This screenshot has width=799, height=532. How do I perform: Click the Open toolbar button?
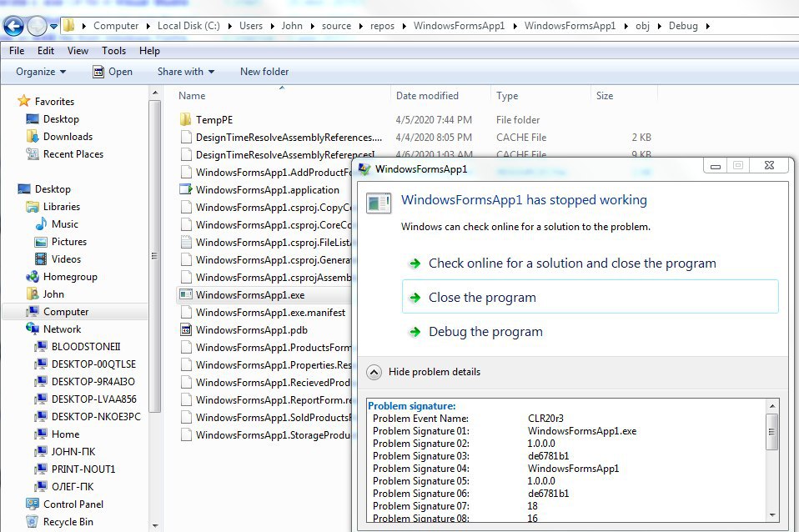click(113, 72)
